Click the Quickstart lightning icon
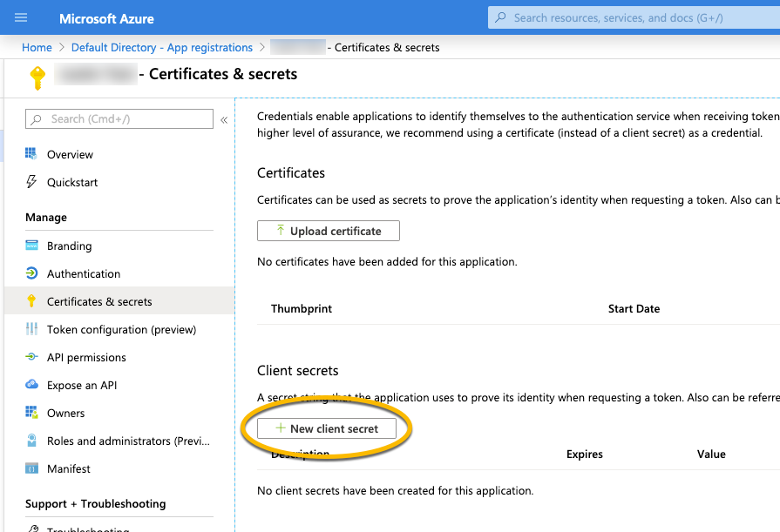The height and width of the screenshot is (532, 780). (31, 181)
